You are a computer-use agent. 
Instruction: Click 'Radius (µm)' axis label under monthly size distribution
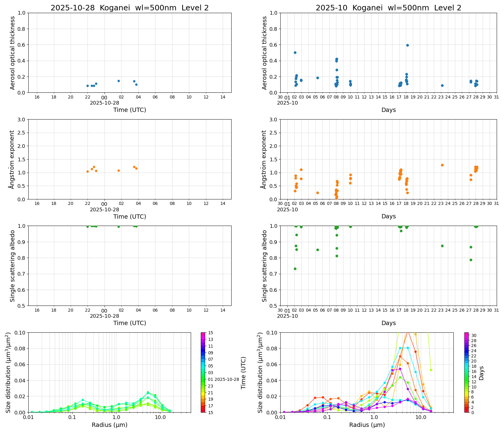(367, 425)
